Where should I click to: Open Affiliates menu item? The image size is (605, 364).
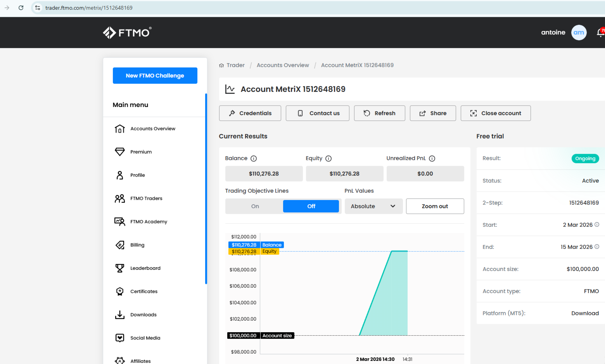coord(140,361)
